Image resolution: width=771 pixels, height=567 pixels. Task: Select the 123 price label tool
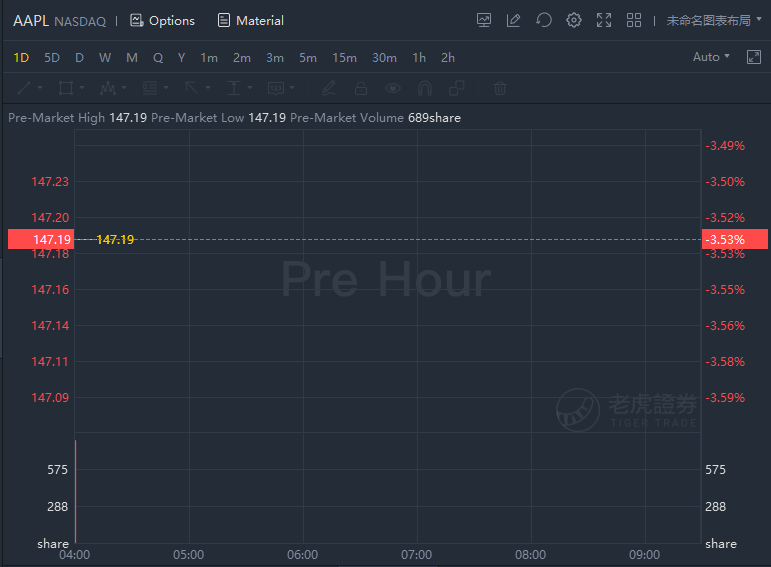pos(276,88)
